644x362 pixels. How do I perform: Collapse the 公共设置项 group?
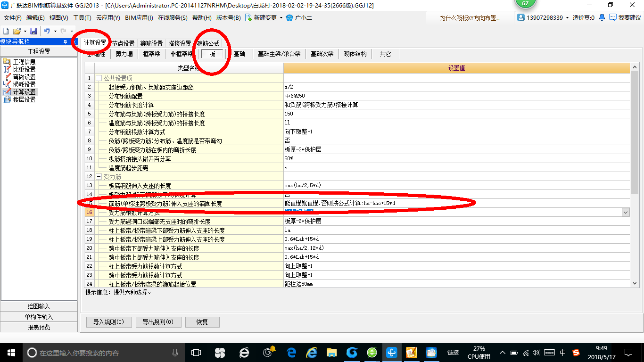[99, 78]
